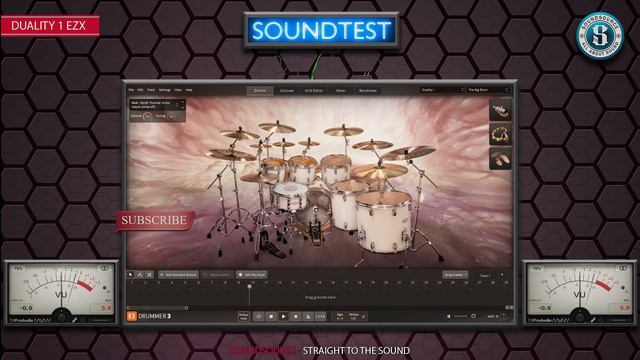Toggle the metronome icon
The height and width of the screenshot is (360, 640).
[x=308, y=316]
